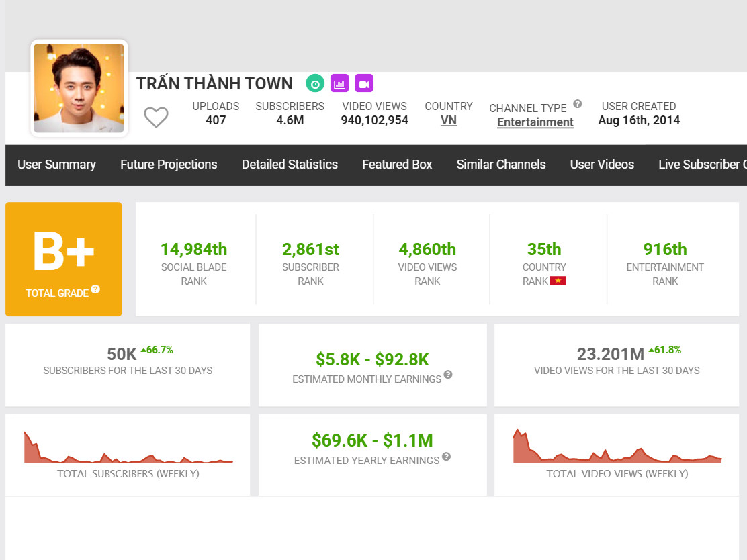Image resolution: width=747 pixels, height=560 pixels.
Task: Open the Detailed Statistics tab
Action: [x=290, y=165]
